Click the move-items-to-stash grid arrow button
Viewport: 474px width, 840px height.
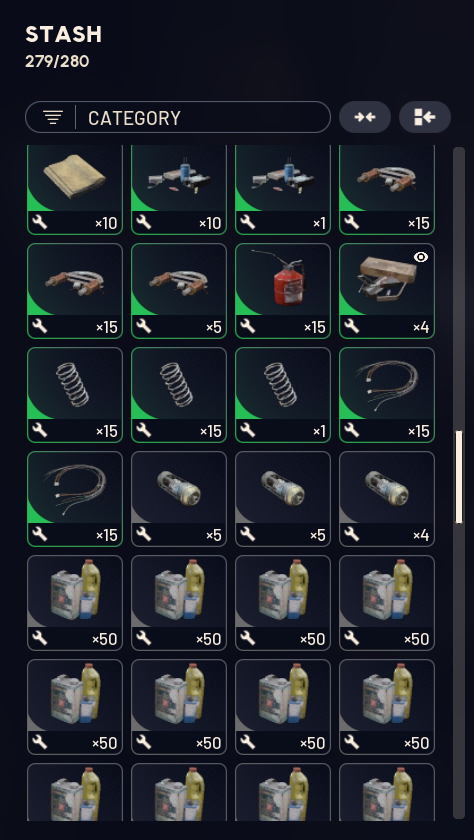425,117
